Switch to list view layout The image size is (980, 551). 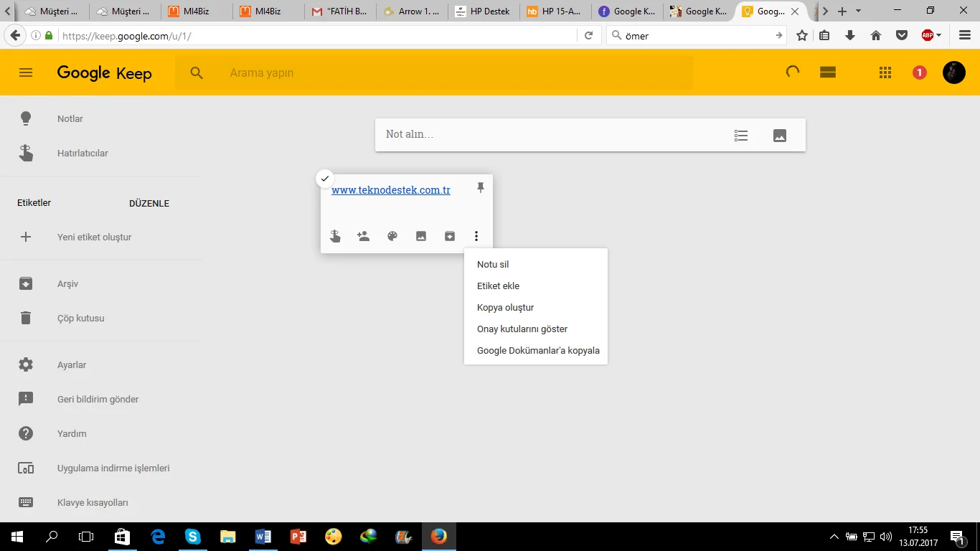point(828,72)
